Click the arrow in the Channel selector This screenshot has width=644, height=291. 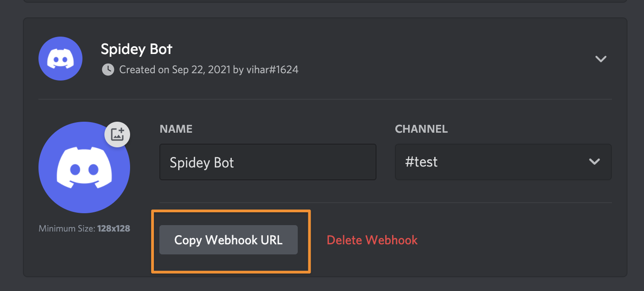tap(595, 162)
